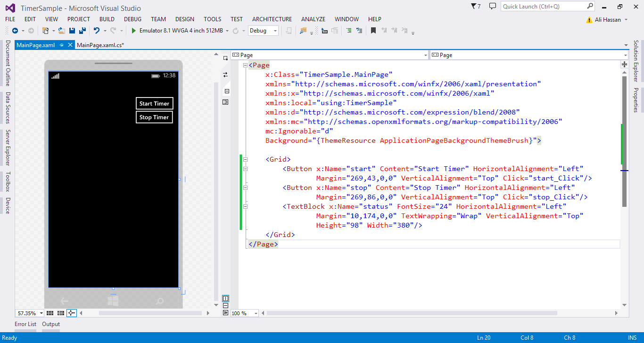The height and width of the screenshot is (343, 644).
Task: Open the notifications flag icon
Action: click(x=474, y=7)
